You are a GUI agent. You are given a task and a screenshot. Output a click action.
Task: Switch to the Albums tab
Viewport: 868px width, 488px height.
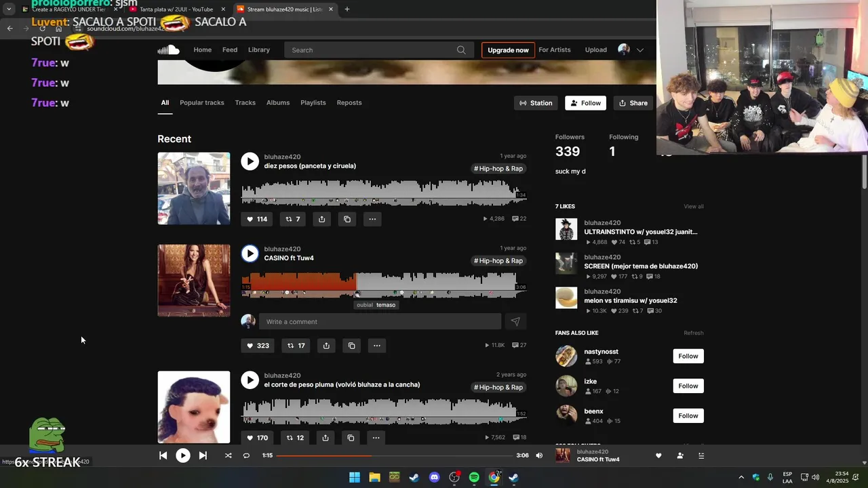click(278, 103)
